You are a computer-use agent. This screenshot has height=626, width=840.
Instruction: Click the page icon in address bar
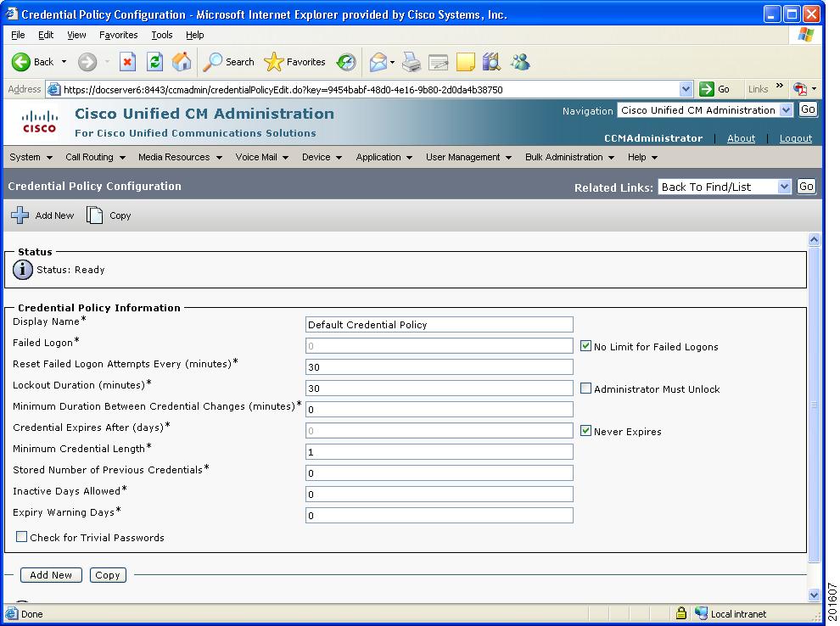pos(53,89)
